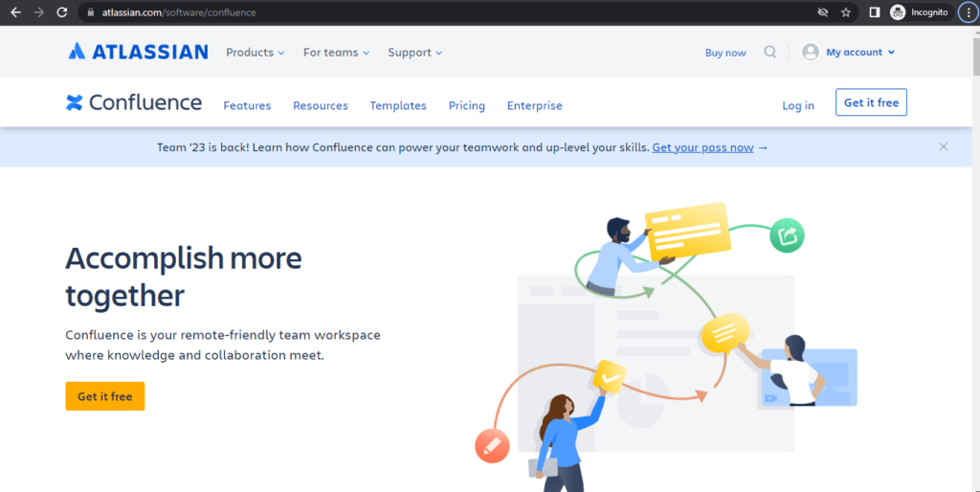Go to the Features tab
The height and width of the screenshot is (492, 980).
247,105
